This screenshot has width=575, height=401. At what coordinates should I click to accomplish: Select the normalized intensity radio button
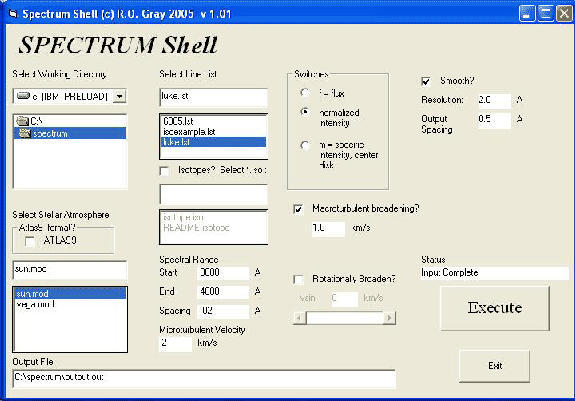click(304, 112)
